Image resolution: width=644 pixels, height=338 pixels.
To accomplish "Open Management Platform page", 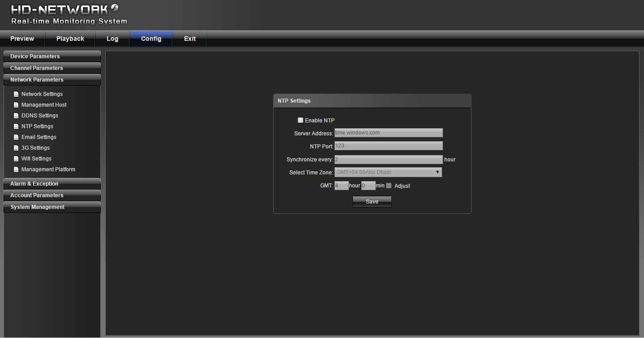I will [x=48, y=169].
